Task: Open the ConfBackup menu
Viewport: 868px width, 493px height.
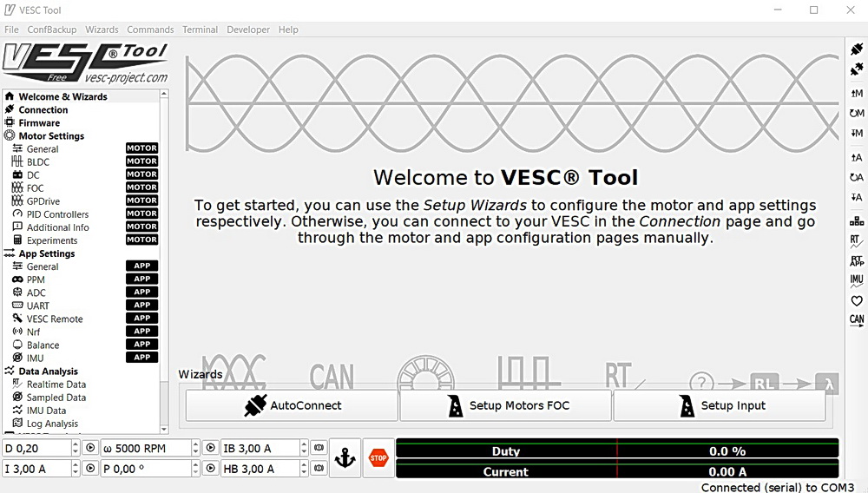Action: click(x=51, y=30)
